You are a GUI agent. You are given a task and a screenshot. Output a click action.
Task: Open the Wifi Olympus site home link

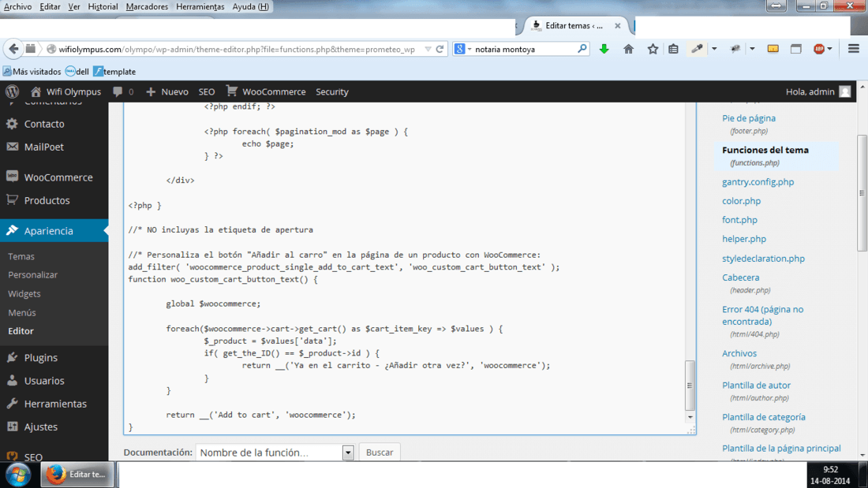(x=65, y=91)
